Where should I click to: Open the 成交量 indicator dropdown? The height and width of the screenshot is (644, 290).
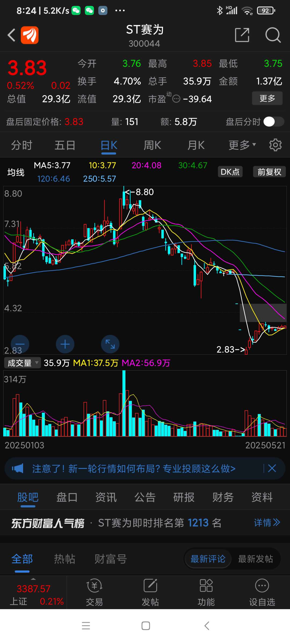23,363
